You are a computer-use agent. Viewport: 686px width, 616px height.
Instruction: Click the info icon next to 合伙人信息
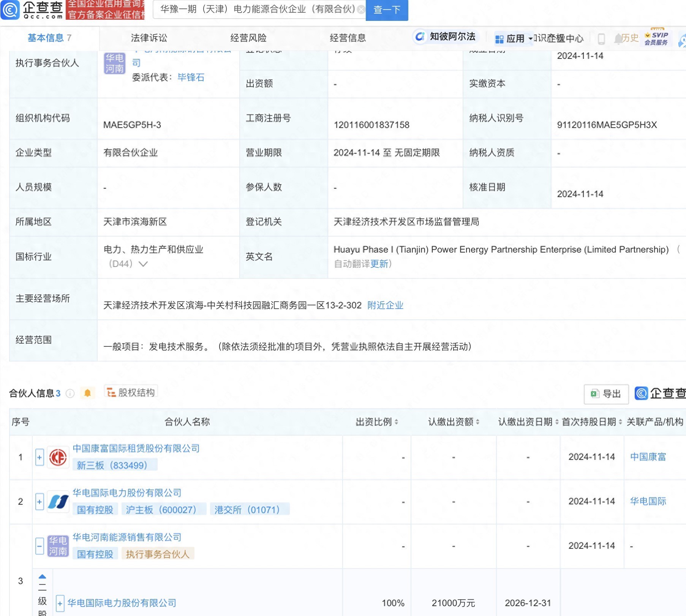click(x=70, y=393)
